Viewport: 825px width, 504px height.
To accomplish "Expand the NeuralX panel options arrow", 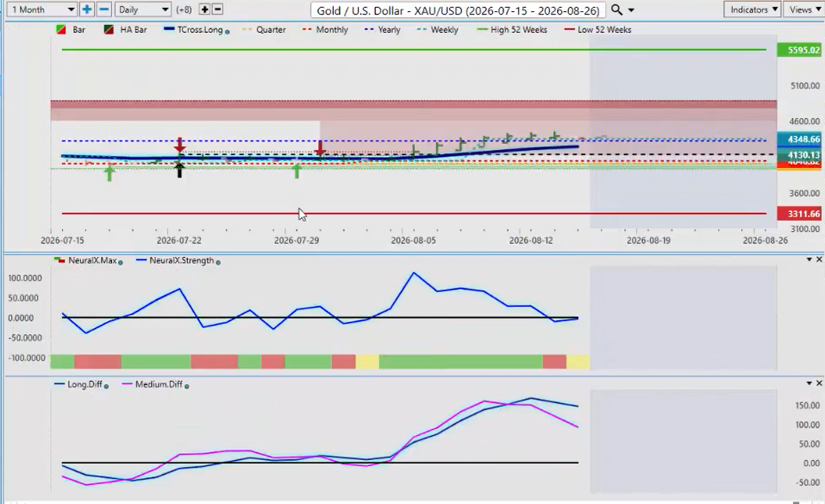I will point(809,259).
